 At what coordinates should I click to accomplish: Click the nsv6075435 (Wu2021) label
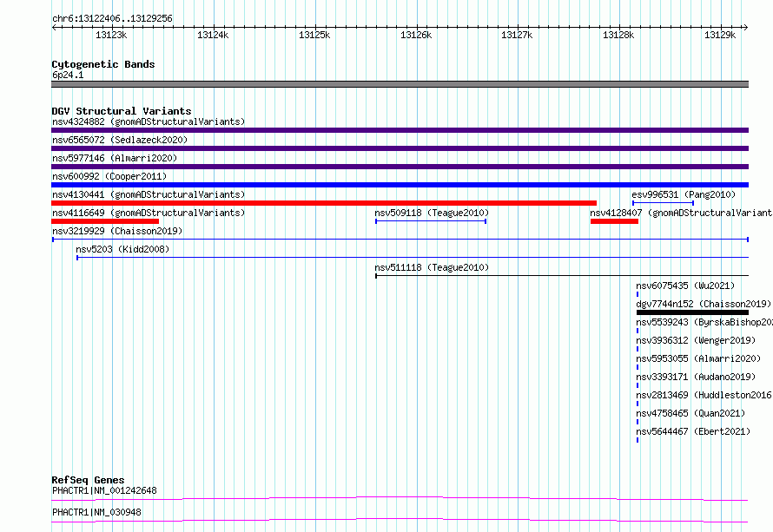(x=685, y=286)
